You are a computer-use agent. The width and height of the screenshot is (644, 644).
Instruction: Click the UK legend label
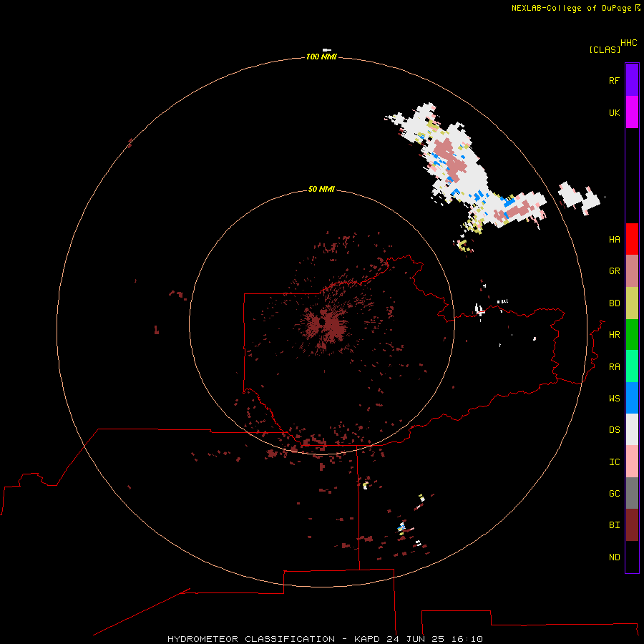coord(614,112)
